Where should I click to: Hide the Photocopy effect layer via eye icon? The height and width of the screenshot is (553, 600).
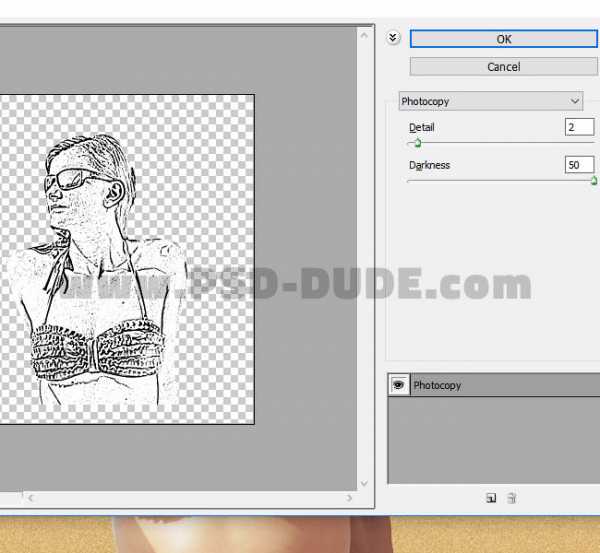pos(399,385)
